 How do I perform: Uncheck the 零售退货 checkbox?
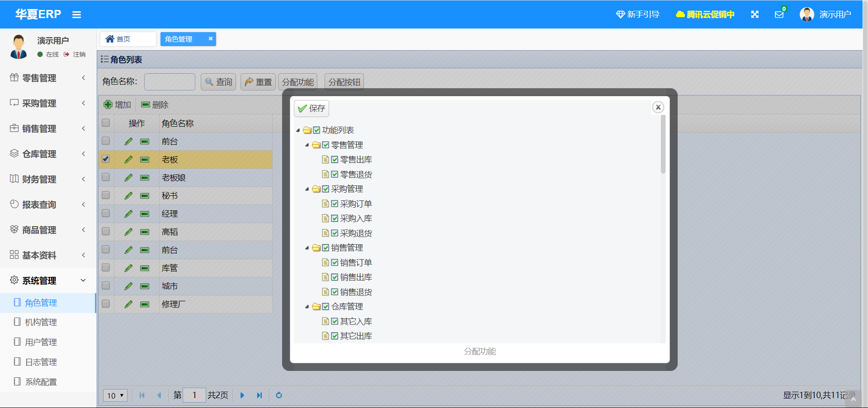point(335,174)
